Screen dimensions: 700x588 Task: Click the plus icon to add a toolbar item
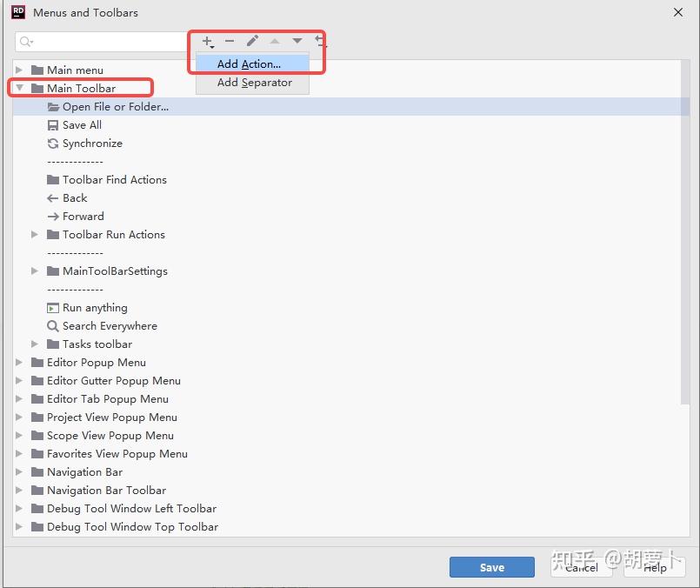207,41
